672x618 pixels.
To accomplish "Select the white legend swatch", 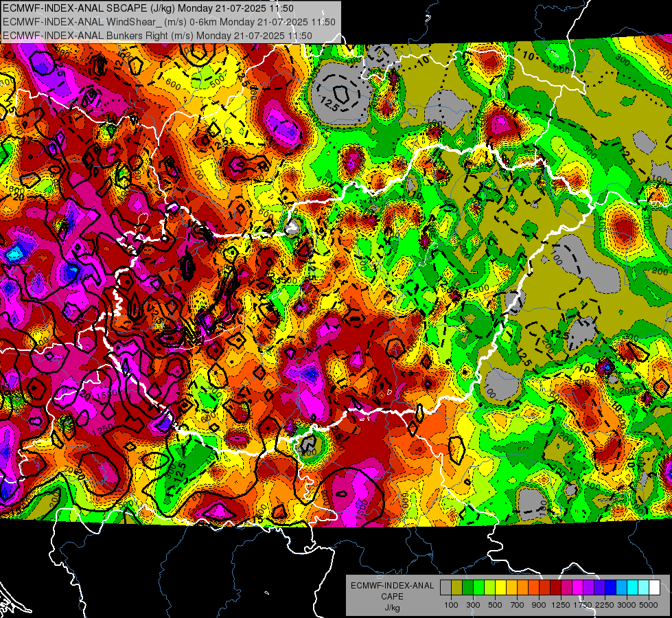I will [x=654, y=588].
